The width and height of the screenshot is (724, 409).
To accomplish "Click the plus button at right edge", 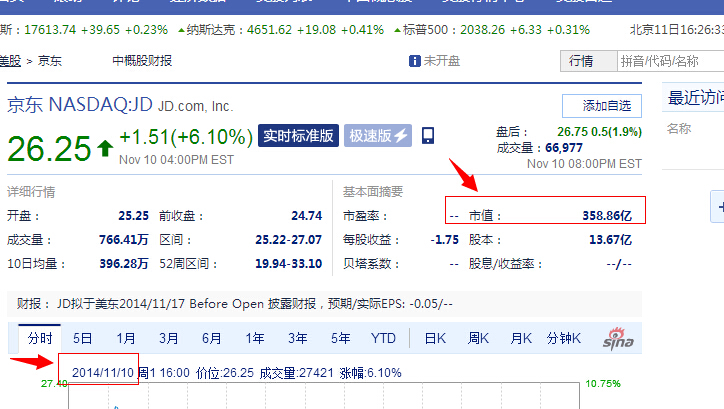I will click(718, 208).
